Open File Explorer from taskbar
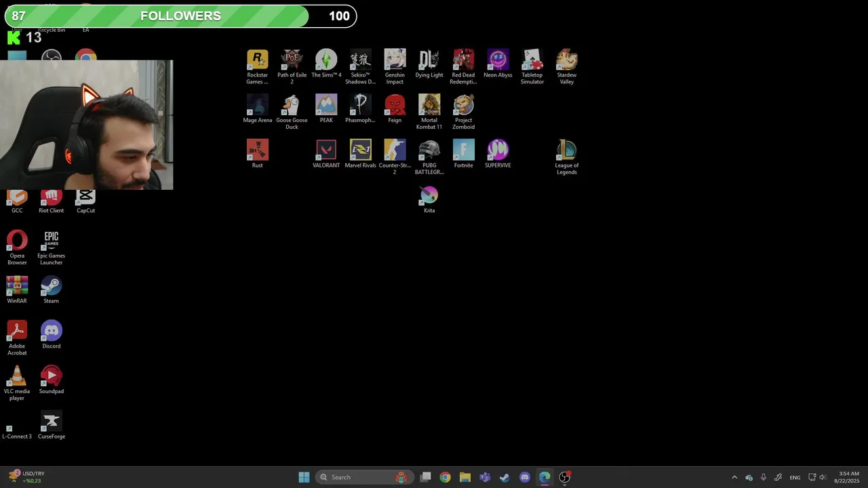The height and width of the screenshot is (488, 868). click(465, 477)
